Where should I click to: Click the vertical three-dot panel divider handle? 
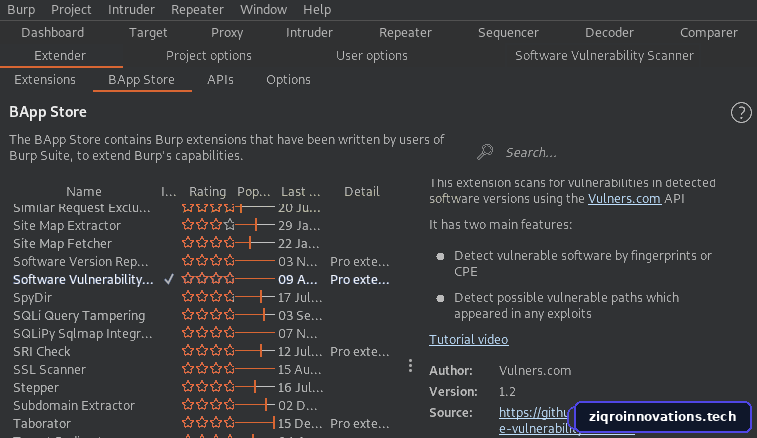(x=410, y=366)
